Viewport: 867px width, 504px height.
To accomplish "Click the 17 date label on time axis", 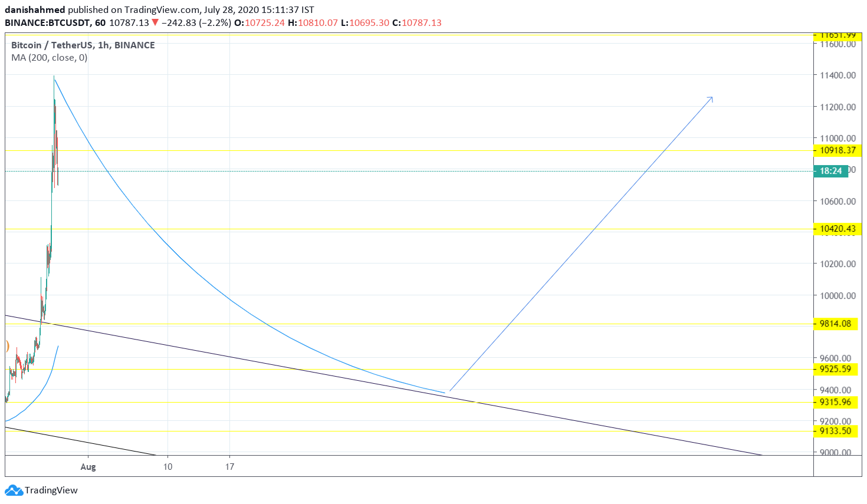I will (229, 467).
